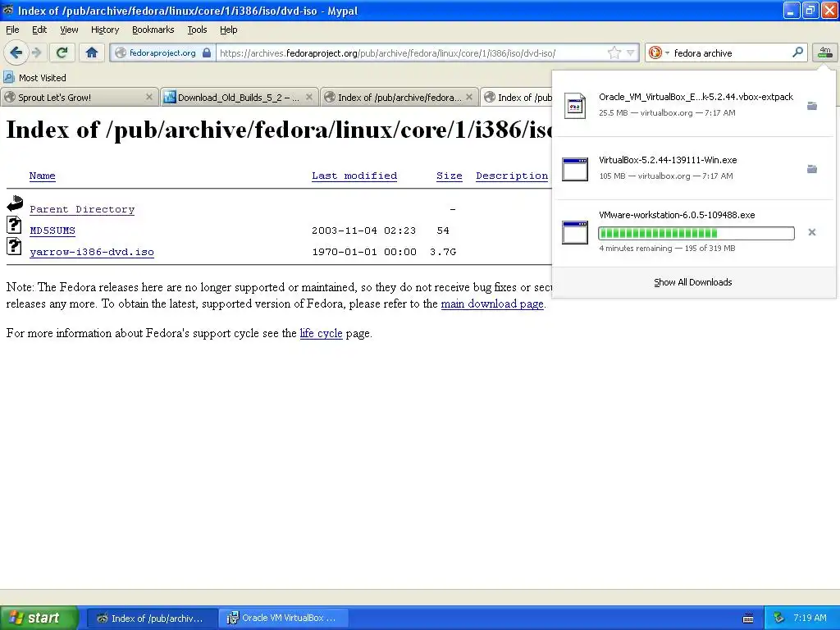Bookmark this page with the star icon

pos(614,52)
